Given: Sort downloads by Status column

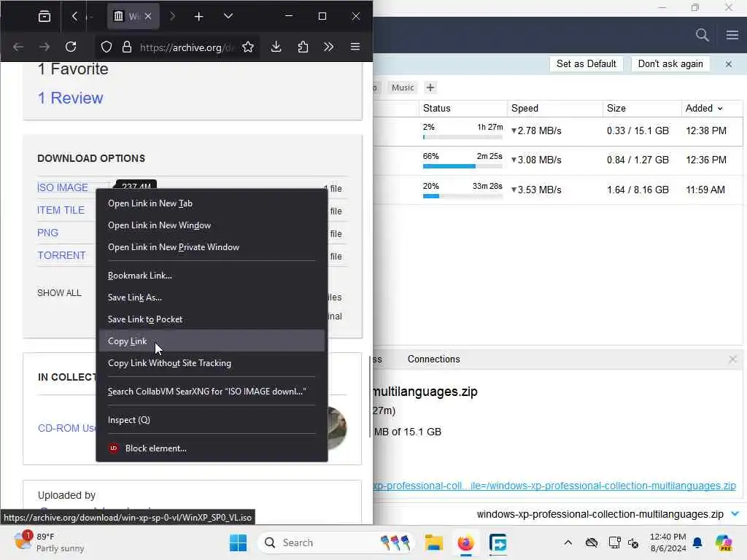Looking at the screenshot, I should point(462,108).
